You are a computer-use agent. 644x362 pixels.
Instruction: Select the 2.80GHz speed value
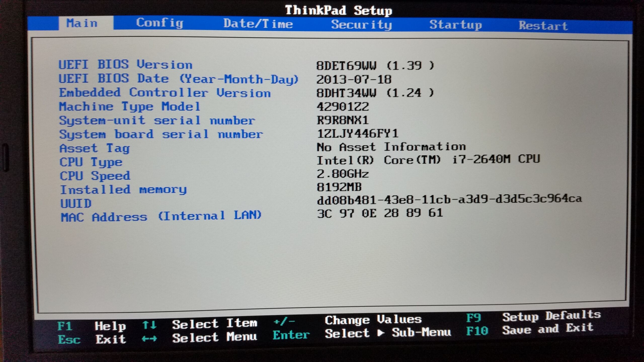click(x=343, y=174)
